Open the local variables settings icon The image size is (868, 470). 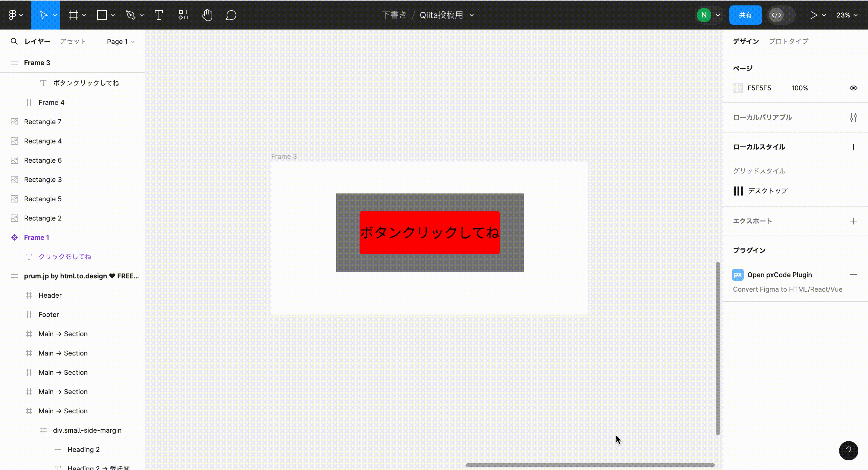(x=854, y=117)
